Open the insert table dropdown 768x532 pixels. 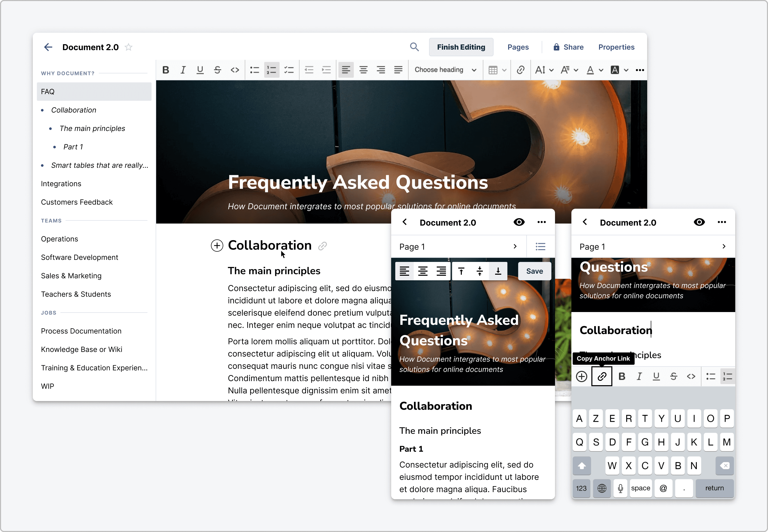[x=497, y=70]
